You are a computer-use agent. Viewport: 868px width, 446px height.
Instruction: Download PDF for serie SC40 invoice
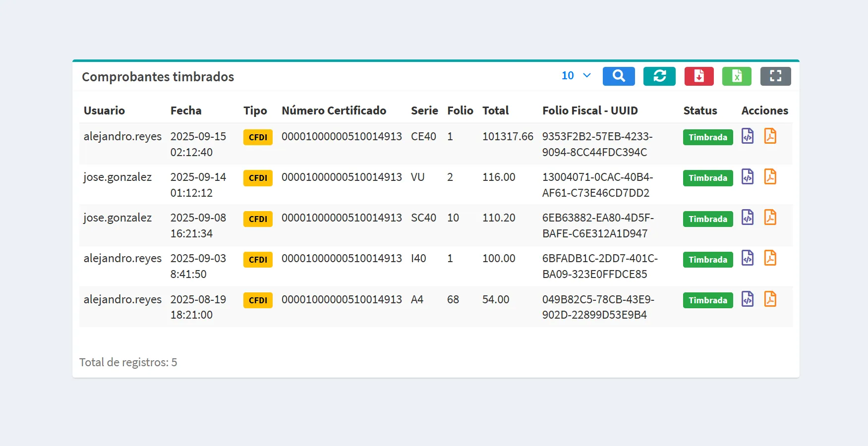point(770,217)
